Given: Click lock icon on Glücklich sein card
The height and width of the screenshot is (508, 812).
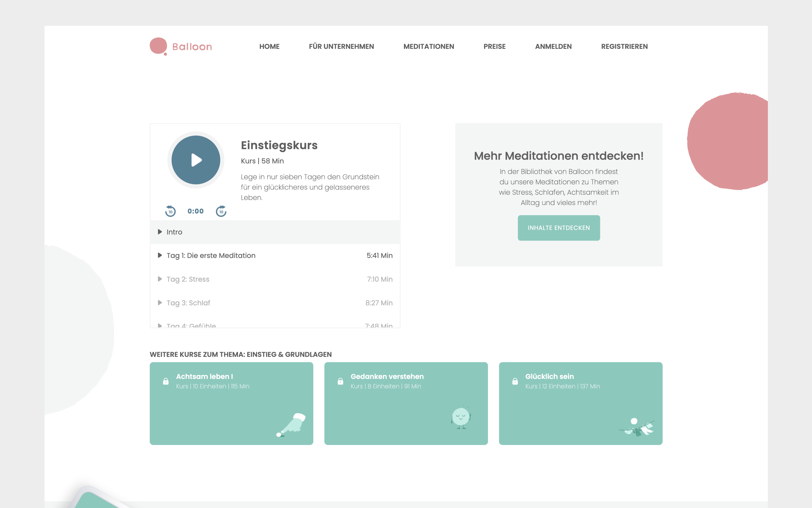Looking at the screenshot, I should (515, 381).
